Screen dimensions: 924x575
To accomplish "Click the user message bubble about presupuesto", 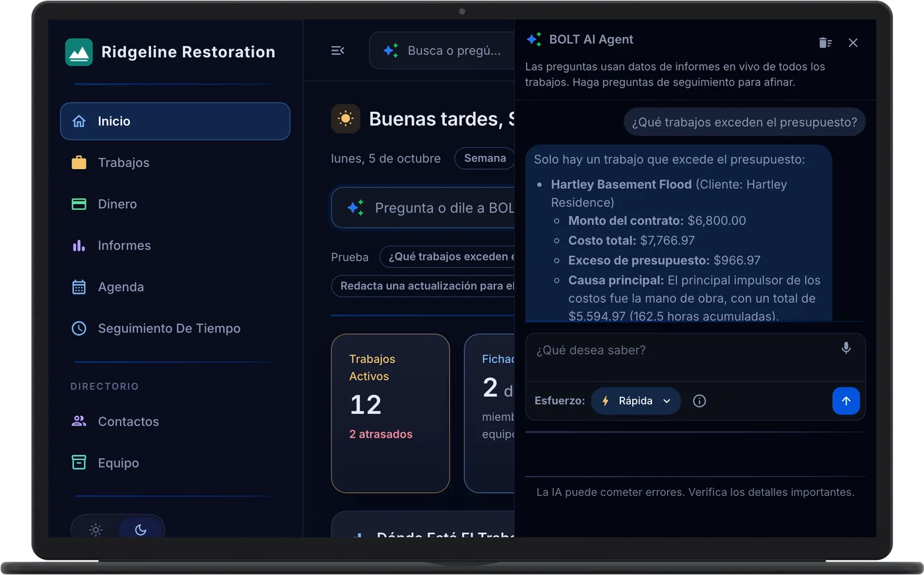I will (x=744, y=122).
